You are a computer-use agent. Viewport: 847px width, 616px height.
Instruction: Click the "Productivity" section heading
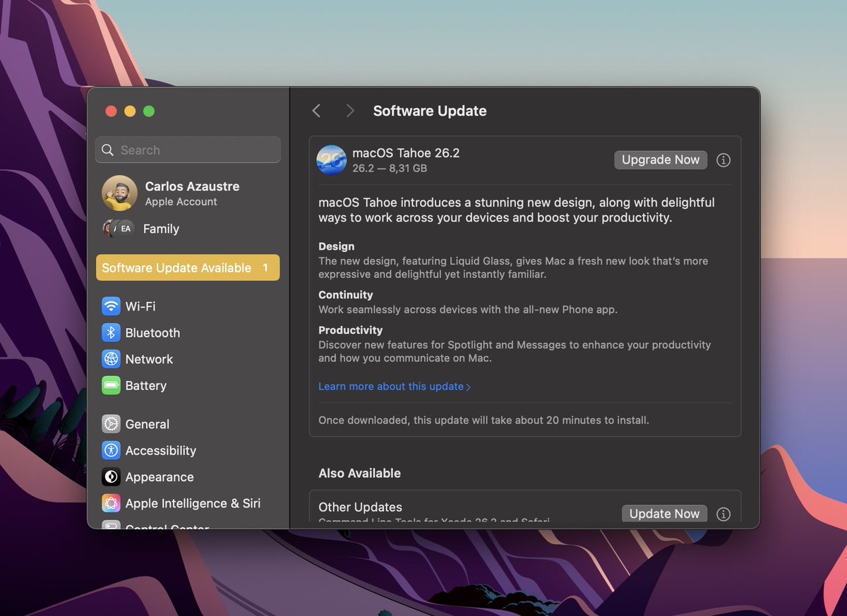click(x=350, y=330)
